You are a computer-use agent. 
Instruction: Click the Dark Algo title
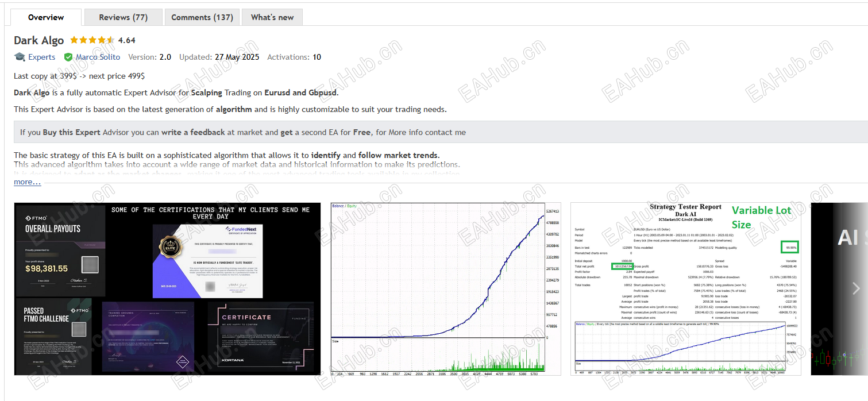[x=39, y=40]
